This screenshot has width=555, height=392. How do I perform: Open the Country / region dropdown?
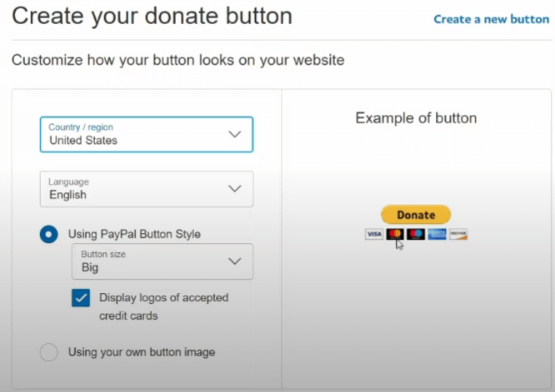(x=146, y=134)
